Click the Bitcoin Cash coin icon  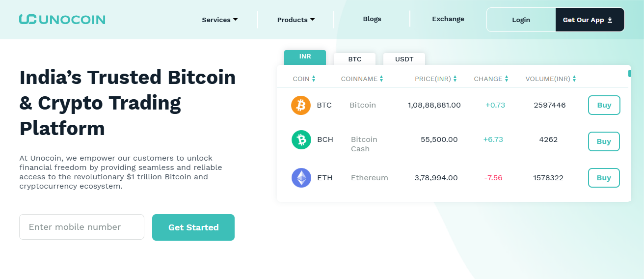coord(301,140)
